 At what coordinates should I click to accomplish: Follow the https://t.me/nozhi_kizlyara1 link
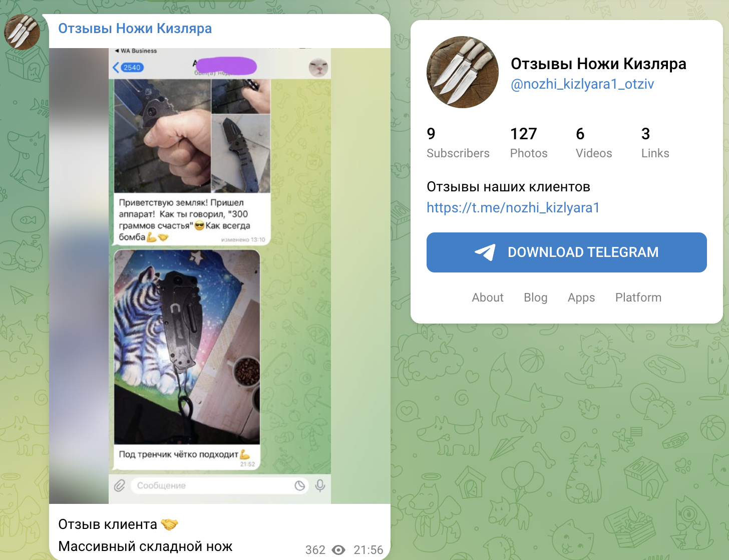tap(513, 208)
